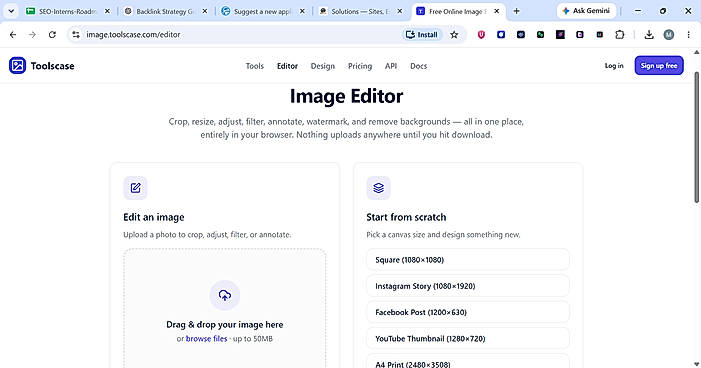Open the Extensions puzzle piece menu

(620, 34)
